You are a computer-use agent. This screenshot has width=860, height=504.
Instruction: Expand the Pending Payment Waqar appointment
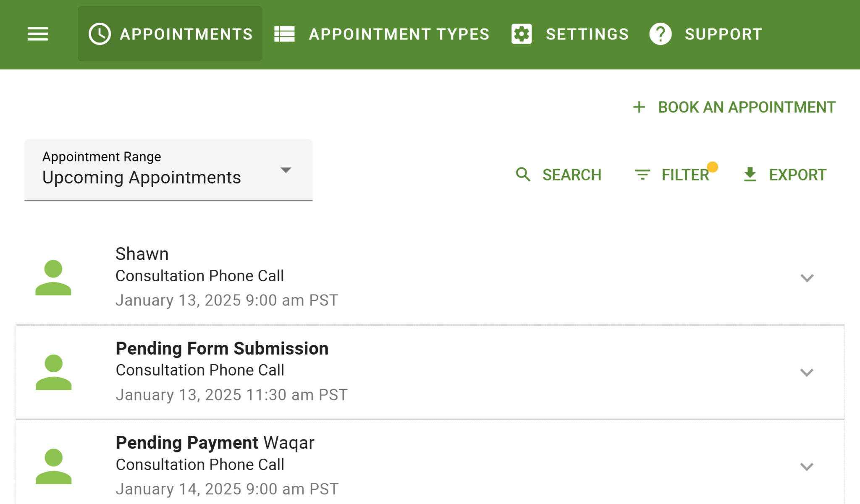[x=806, y=467]
